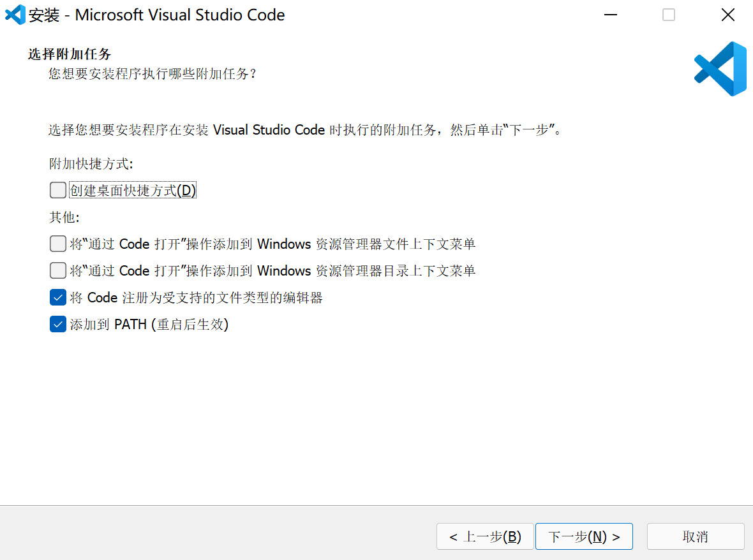Click the title text 安装 - Microsoft Visual Studio Code
This screenshot has height=560, width=753.
coord(156,15)
